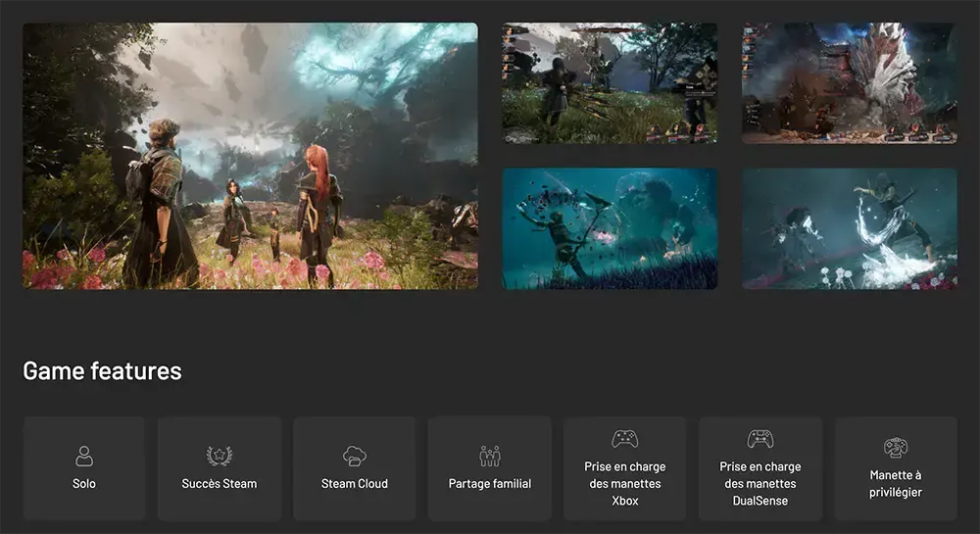Click the Game features heading
Image resolution: width=980 pixels, height=534 pixels.
point(103,371)
